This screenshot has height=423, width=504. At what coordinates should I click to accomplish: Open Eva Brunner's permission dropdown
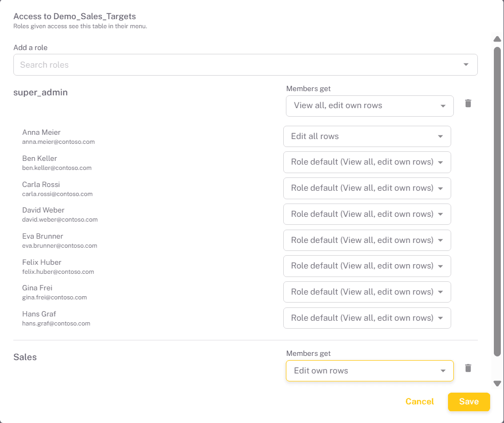(x=367, y=240)
